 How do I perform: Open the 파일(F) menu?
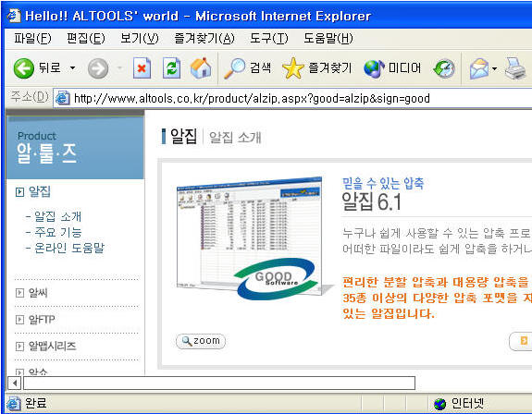coord(32,38)
